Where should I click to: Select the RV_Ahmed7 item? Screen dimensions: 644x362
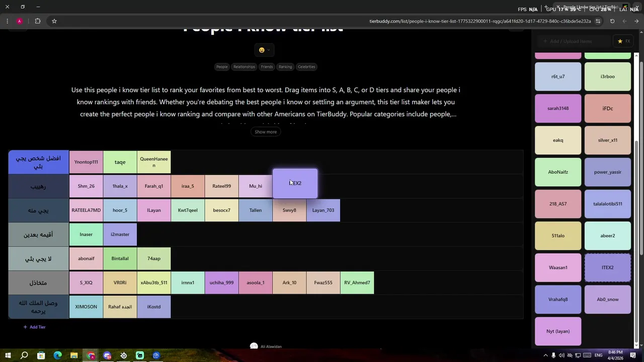point(357,283)
